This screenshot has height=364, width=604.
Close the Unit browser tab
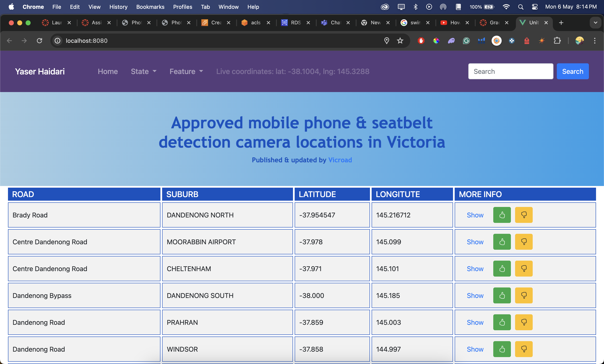[x=546, y=23]
